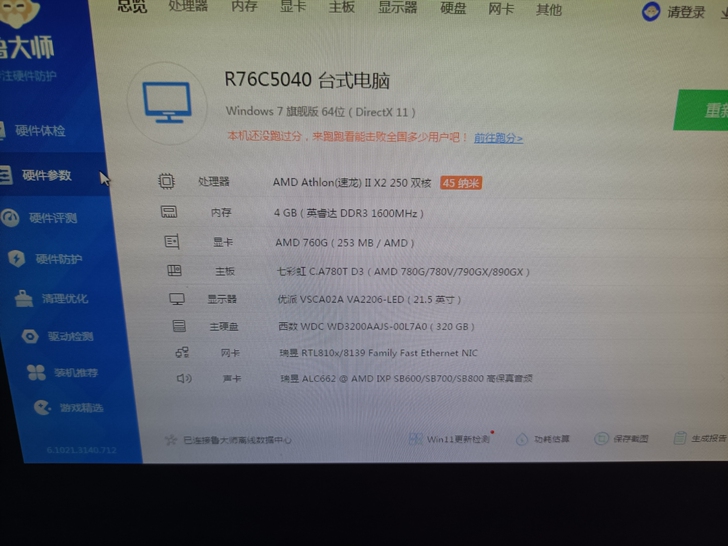This screenshot has width=728, height=546.
Task: Click the Windows 7 旗舰版 64位 text
Action: [320, 111]
